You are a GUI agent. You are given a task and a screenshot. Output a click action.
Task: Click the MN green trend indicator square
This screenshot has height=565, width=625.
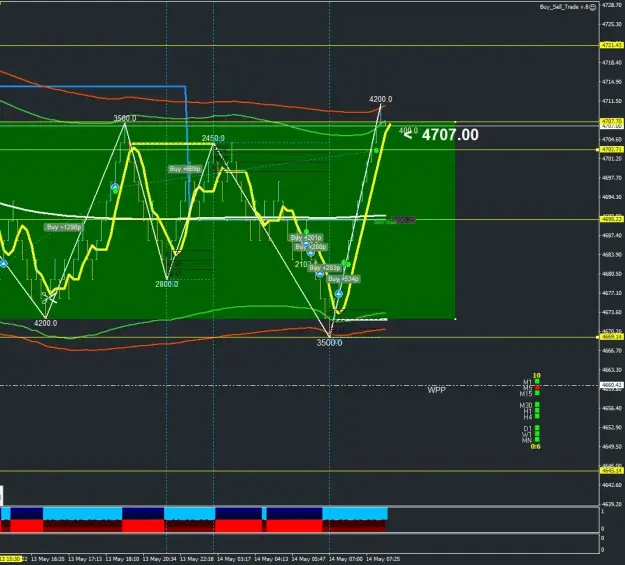[x=537, y=440]
